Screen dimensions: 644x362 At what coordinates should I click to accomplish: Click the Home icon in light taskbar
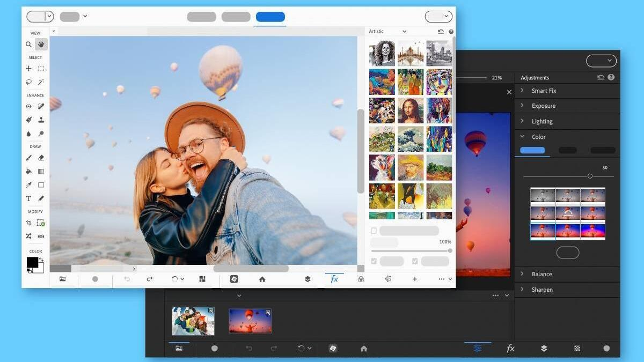coord(262,279)
